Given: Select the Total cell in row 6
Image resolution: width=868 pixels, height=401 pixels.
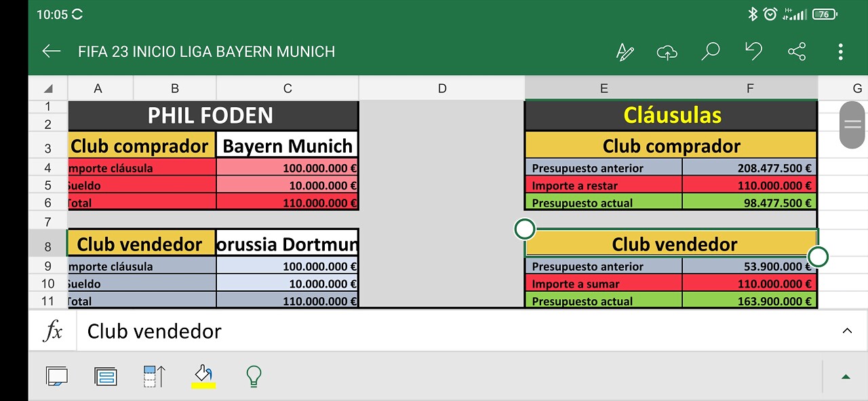Looking at the screenshot, I should 142,202.
